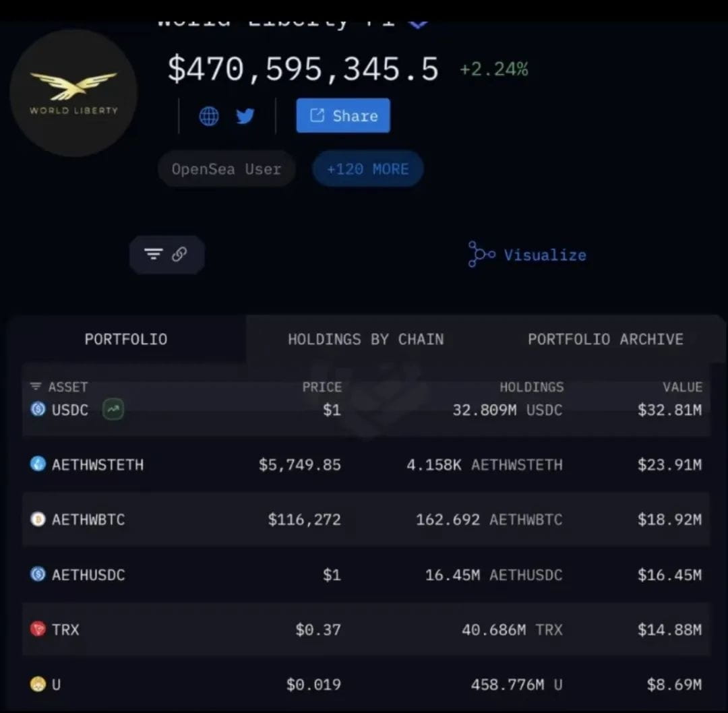Click the blue Share button

pyautogui.click(x=343, y=116)
